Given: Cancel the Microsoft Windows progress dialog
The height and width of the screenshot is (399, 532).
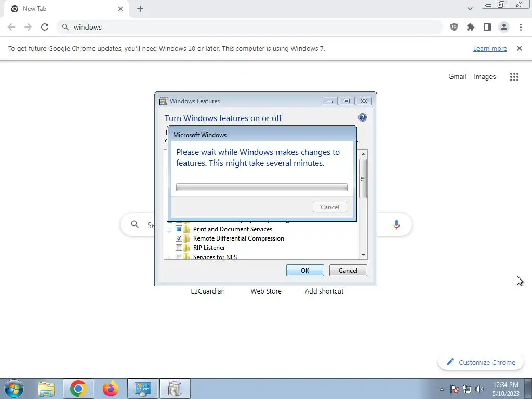Looking at the screenshot, I should click(x=330, y=207).
